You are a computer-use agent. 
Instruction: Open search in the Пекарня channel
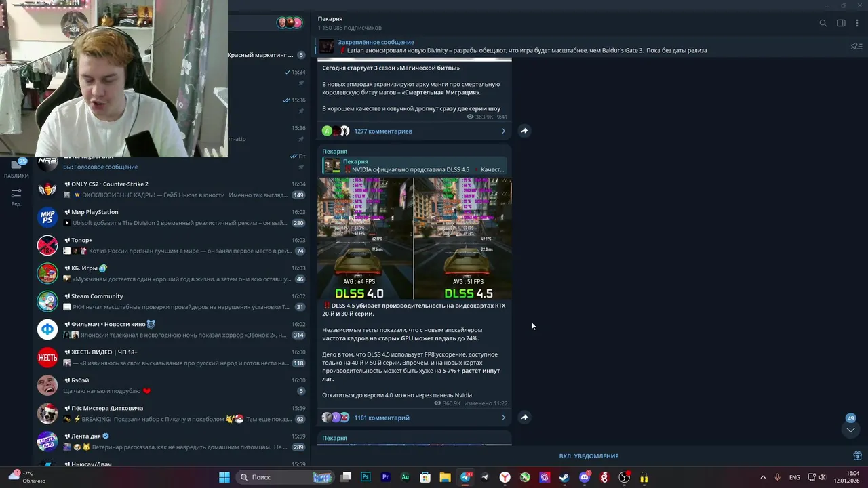823,23
